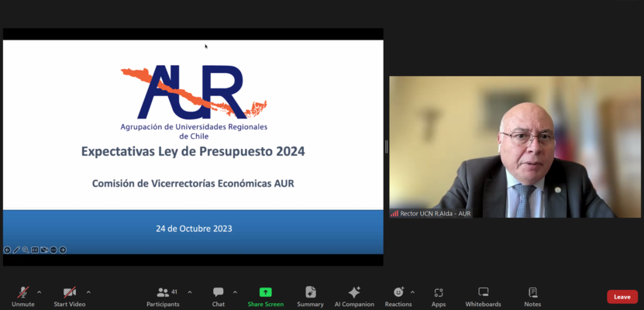Click the green Share Screen button
Image resolution: width=644 pixels, height=310 pixels.
click(x=265, y=297)
